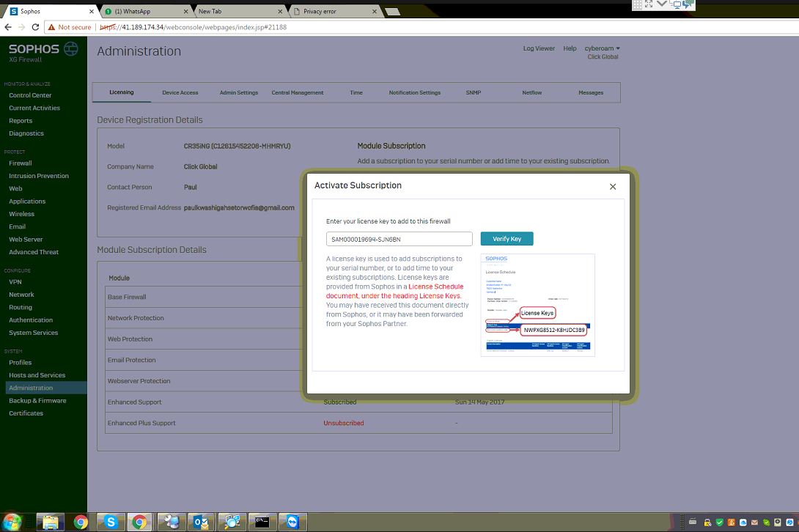
Task: Open System Services in sidebar
Action: point(33,333)
